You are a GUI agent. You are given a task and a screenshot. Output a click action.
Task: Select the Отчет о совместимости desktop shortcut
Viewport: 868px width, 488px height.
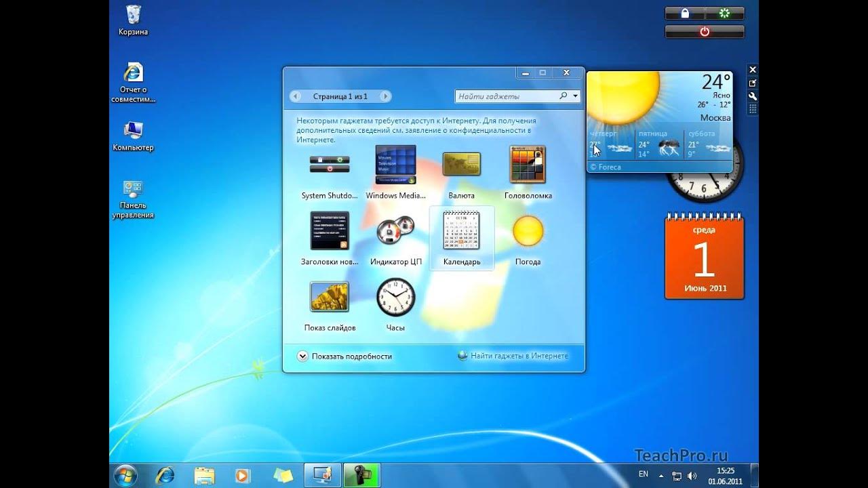tap(134, 83)
